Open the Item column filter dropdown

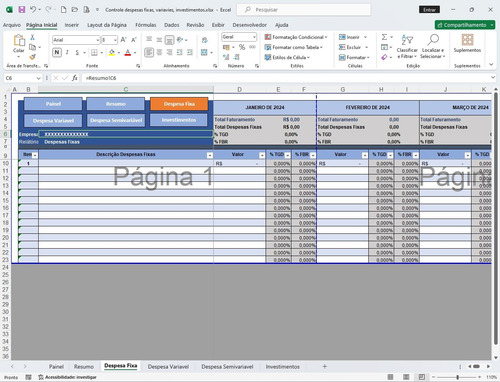click(35, 155)
